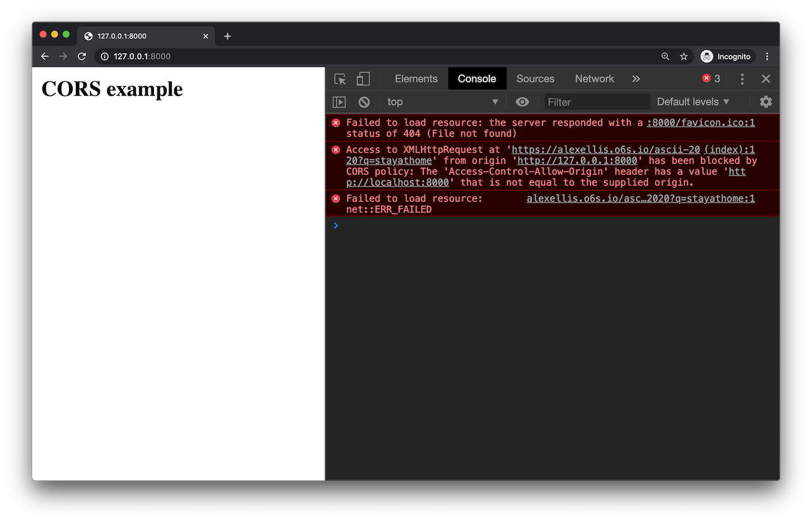Show the console sidebar panel icon
This screenshot has height=523, width=812.
click(x=340, y=102)
